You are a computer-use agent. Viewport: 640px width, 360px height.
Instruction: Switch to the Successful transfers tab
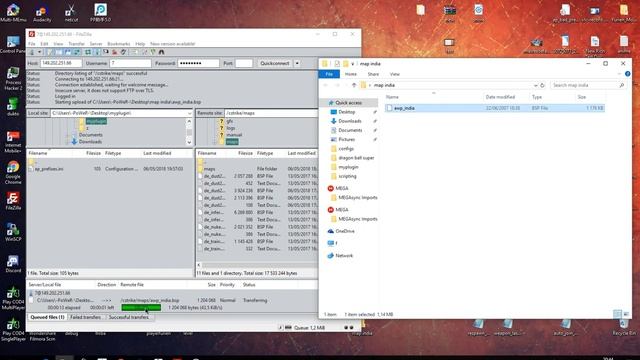pos(129,317)
